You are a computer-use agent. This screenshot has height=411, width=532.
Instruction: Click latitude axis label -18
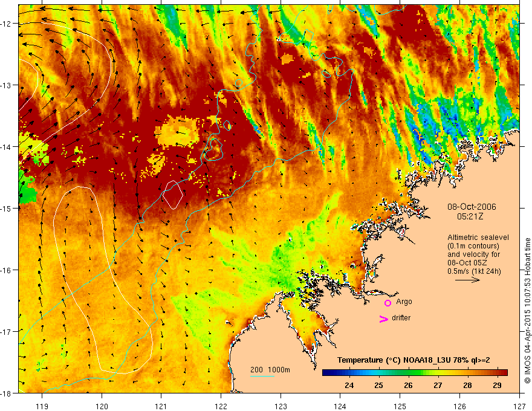(6, 393)
